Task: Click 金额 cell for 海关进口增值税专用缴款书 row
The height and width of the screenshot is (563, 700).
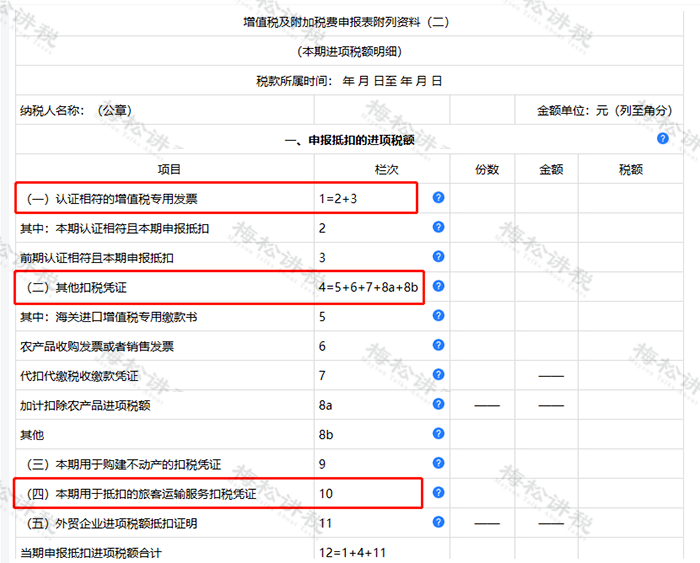Action: point(546,316)
